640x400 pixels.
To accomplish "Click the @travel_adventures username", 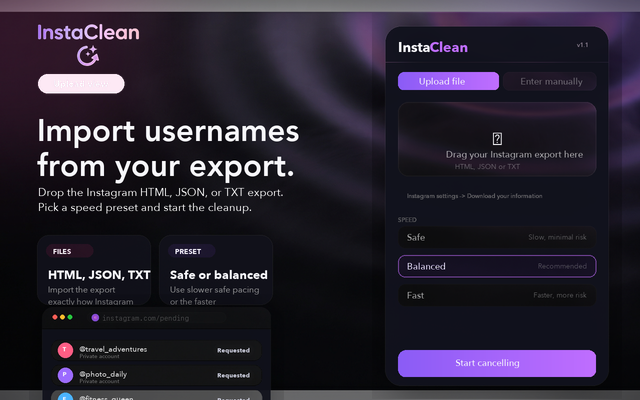I will (113, 349).
